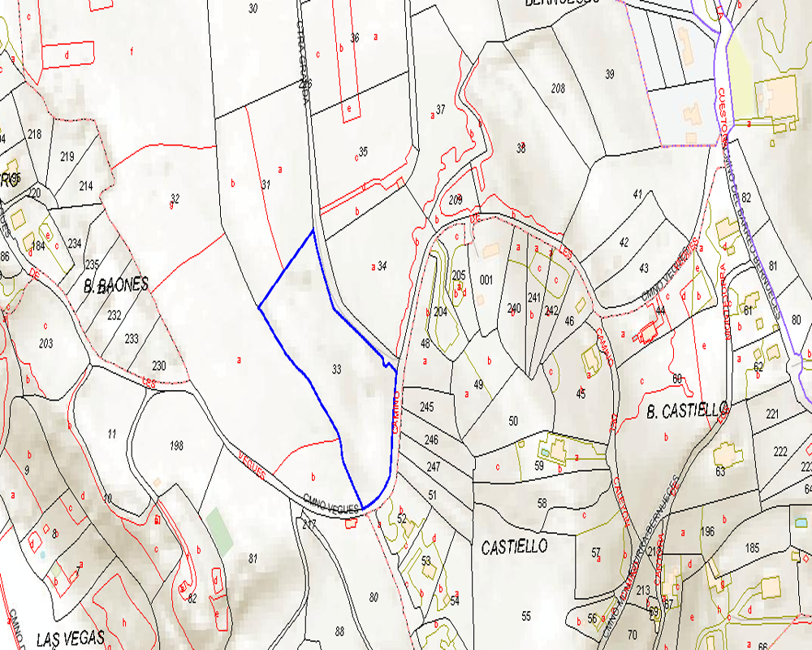This screenshot has width=812, height=650.
Task: Click the B. CASTIELLO neighborhood label
Action: click(686, 412)
